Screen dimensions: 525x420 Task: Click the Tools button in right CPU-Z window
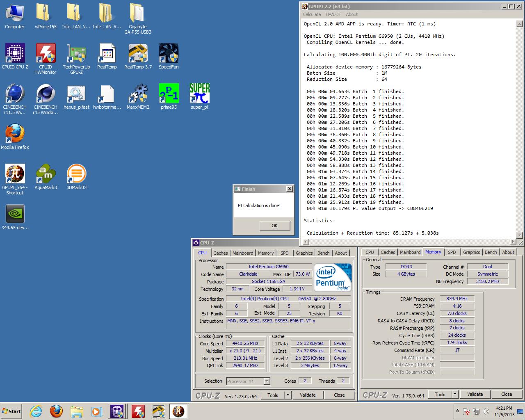pyautogui.click(x=440, y=394)
